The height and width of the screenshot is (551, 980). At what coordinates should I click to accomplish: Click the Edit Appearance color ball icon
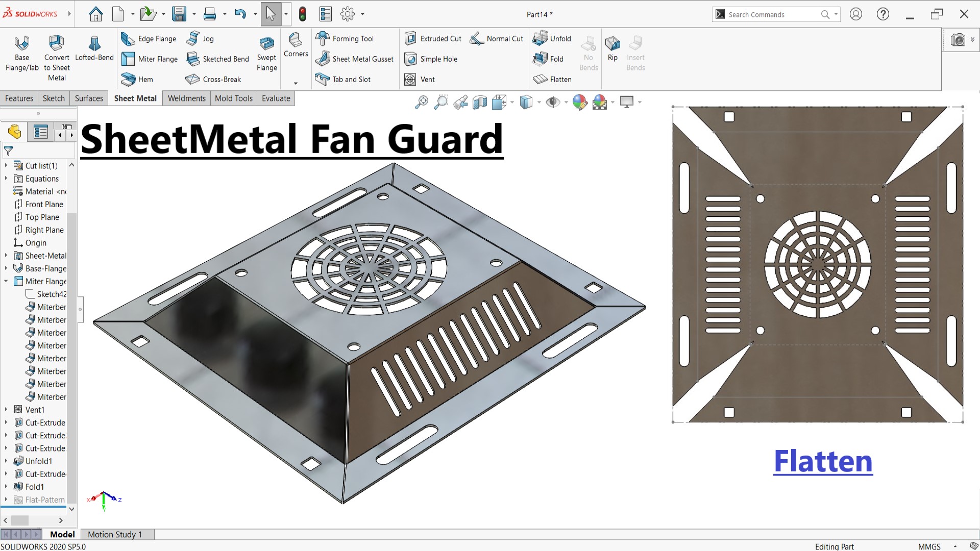tap(579, 103)
